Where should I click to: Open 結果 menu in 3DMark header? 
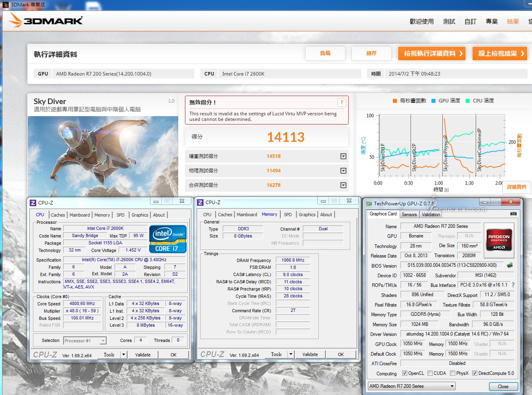coord(513,21)
